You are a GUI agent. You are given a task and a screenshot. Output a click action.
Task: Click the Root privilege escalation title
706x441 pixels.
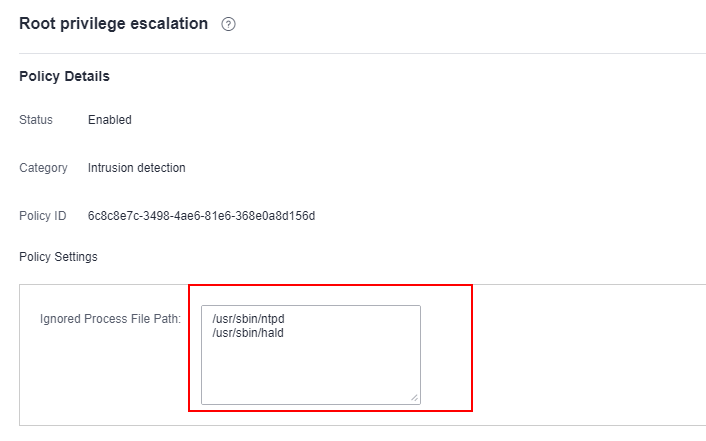pos(113,23)
